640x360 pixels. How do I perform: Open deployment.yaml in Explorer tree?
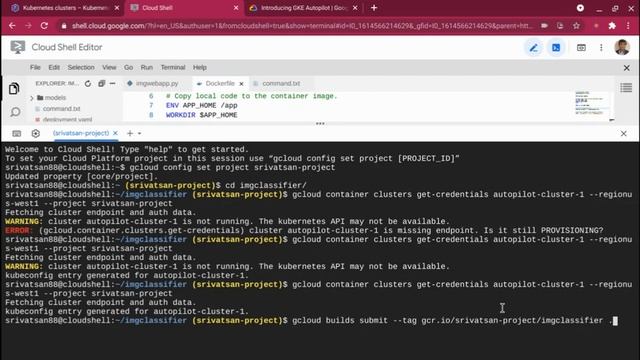pyautogui.click(x=67, y=119)
